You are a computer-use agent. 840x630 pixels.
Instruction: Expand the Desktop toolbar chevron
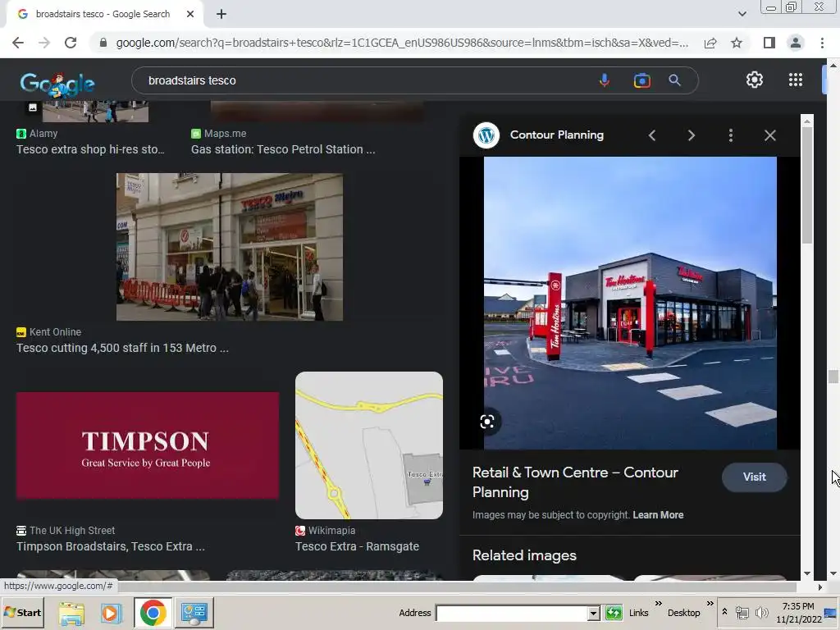(x=710, y=604)
